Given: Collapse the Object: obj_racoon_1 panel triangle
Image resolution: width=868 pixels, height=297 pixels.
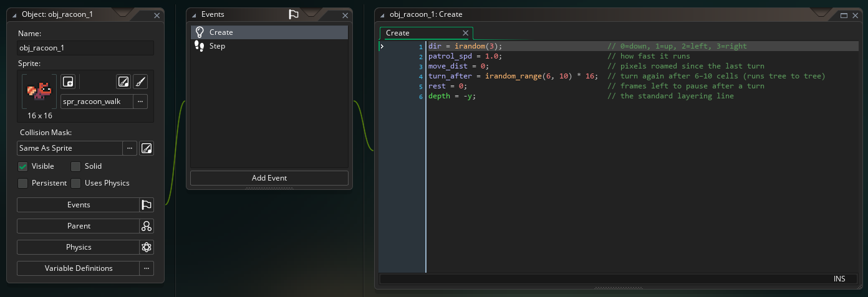Looking at the screenshot, I should 14,14.
